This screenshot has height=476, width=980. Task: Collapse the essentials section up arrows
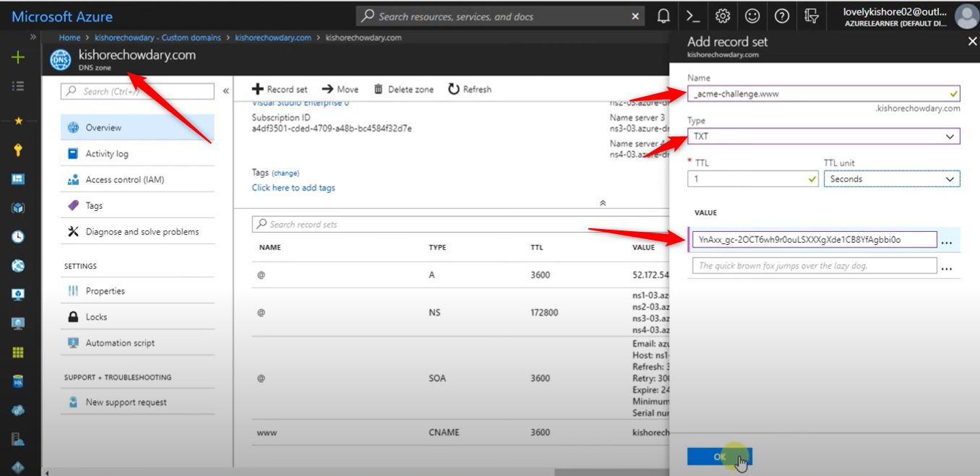click(x=603, y=203)
